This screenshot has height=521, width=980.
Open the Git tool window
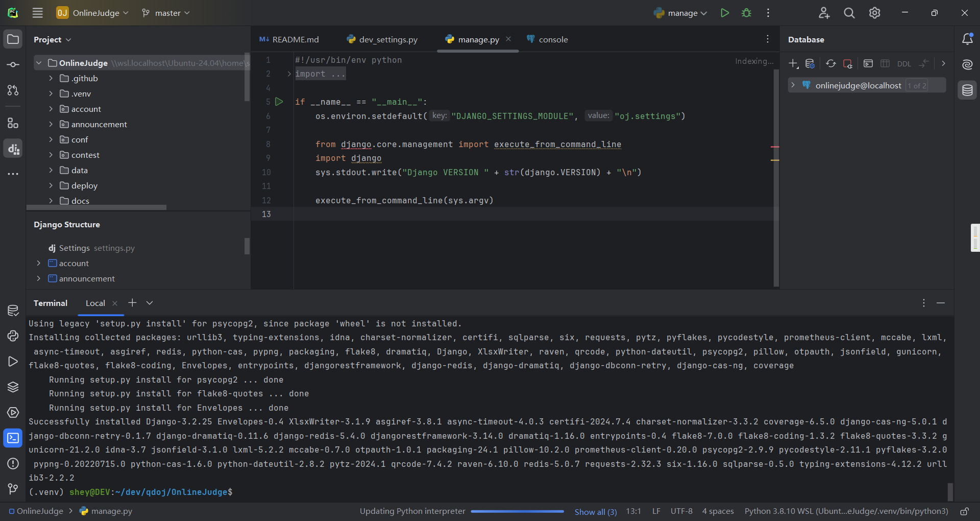coord(13,489)
